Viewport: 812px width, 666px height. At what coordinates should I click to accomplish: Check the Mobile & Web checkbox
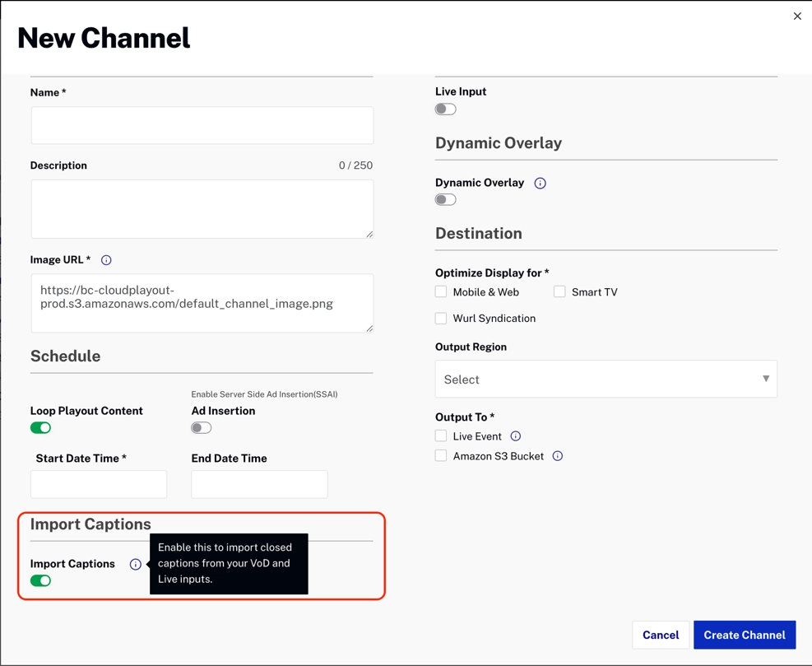pos(441,291)
